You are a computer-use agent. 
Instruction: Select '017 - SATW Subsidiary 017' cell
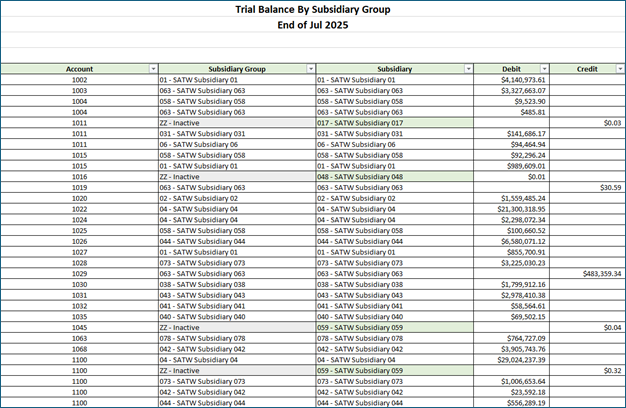394,123
